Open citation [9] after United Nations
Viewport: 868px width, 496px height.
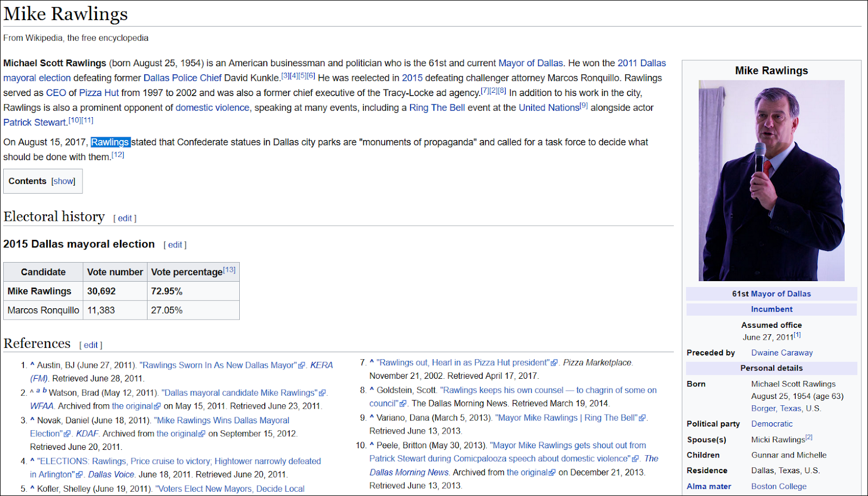pyautogui.click(x=584, y=105)
